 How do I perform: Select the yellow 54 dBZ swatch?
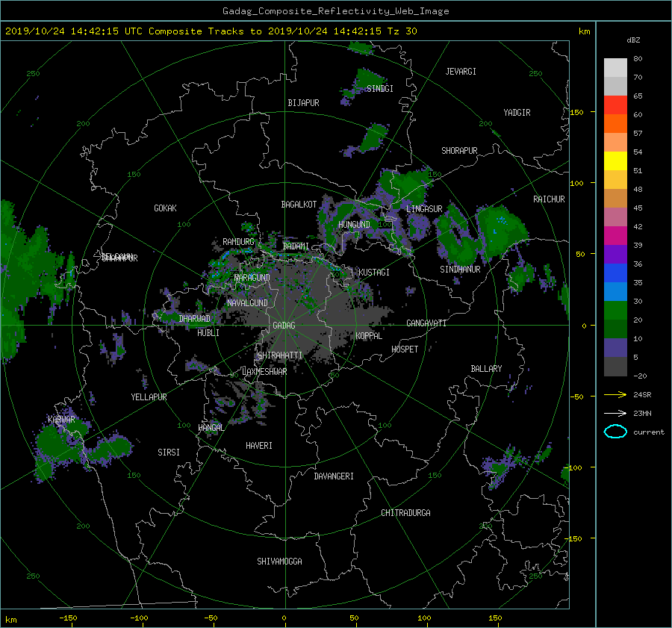click(615, 161)
